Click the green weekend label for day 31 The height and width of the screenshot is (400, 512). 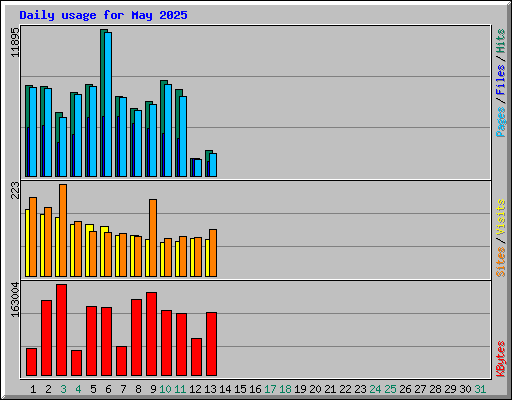pos(480,389)
